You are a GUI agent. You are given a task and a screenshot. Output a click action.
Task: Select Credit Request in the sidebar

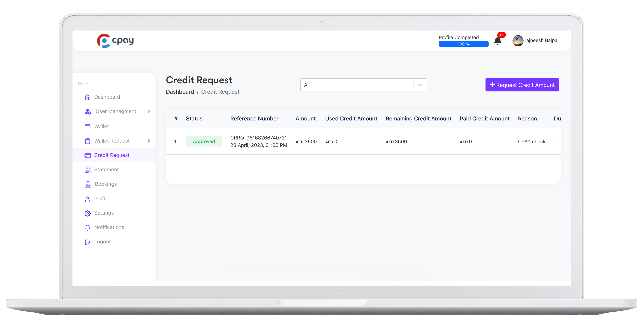point(112,155)
